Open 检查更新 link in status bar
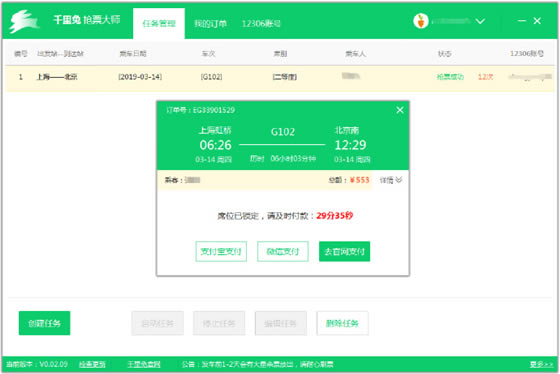This screenshot has height=374, width=560. [x=92, y=364]
